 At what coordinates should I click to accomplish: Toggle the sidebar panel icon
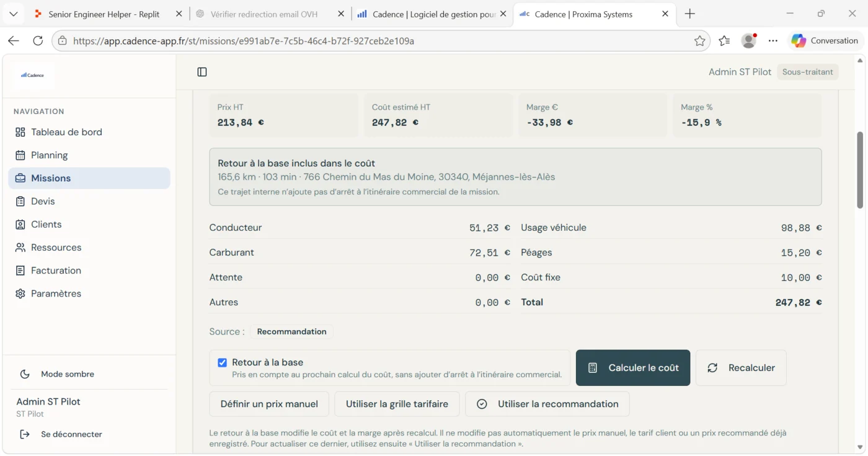click(202, 72)
